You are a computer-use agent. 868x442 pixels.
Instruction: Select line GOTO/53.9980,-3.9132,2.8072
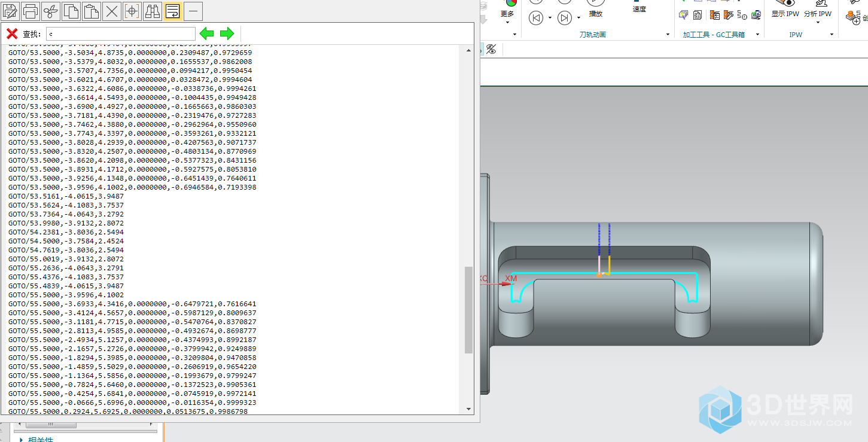(66, 223)
